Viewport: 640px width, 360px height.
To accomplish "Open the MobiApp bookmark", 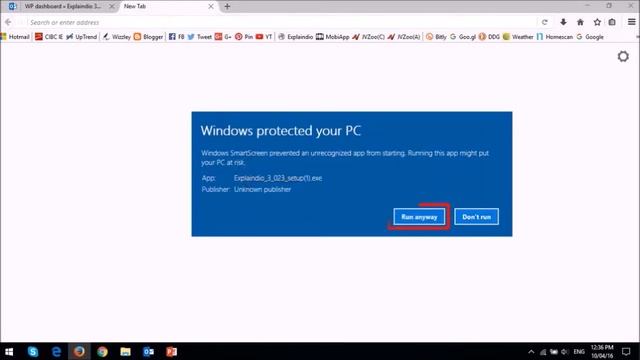I will tap(333, 37).
